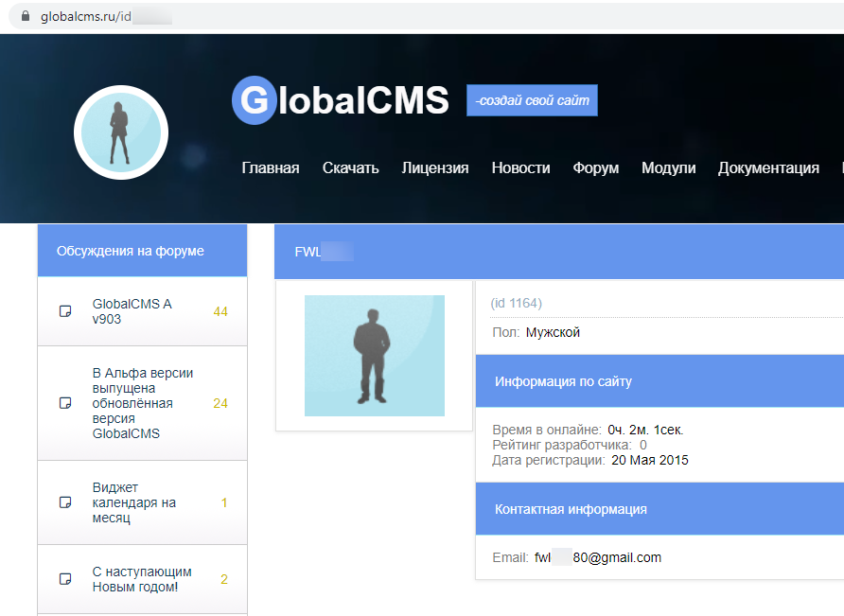Screen dimensions: 844x616
Task: Open the Скачать menu item
Action: 350,168
